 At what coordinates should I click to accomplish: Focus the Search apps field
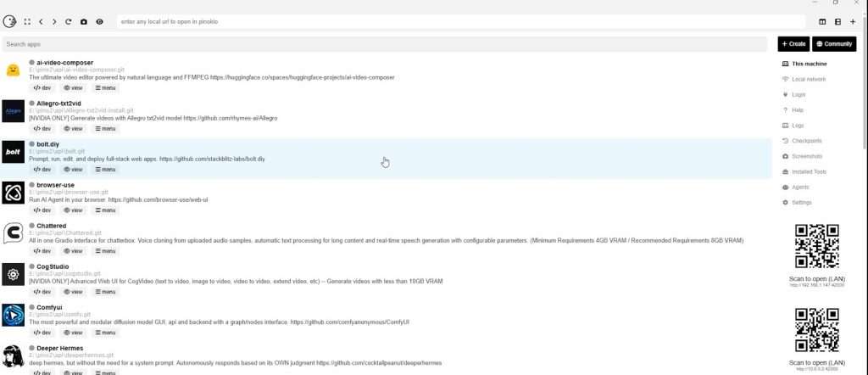[x=384, y=44]
